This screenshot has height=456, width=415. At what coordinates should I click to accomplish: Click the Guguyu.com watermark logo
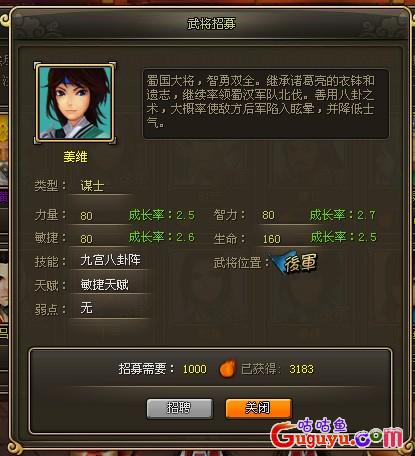[x=337, y=433]
